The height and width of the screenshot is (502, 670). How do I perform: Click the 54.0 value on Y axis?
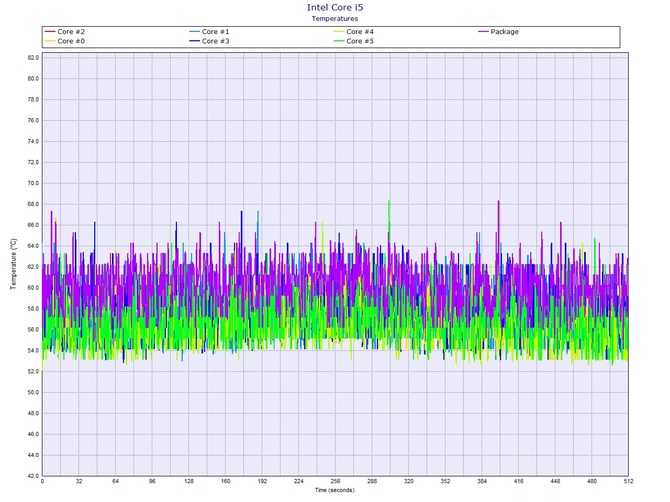click(x=33, y=351)
